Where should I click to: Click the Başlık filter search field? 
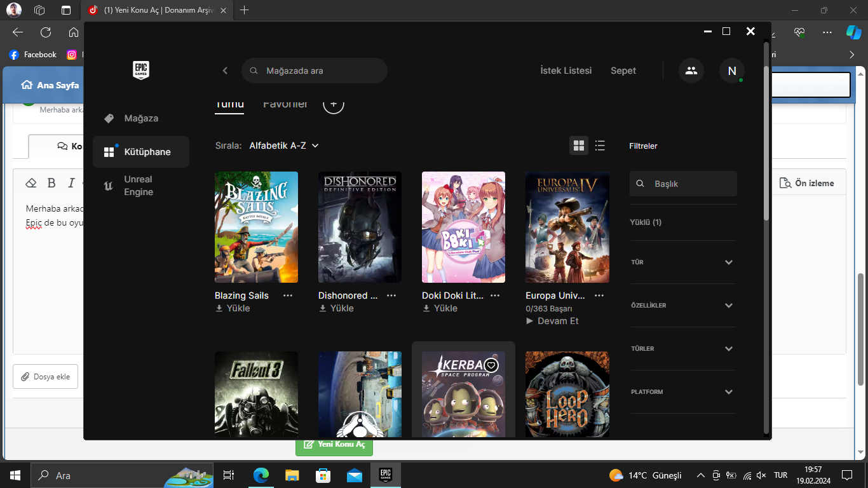click(683, 184)
